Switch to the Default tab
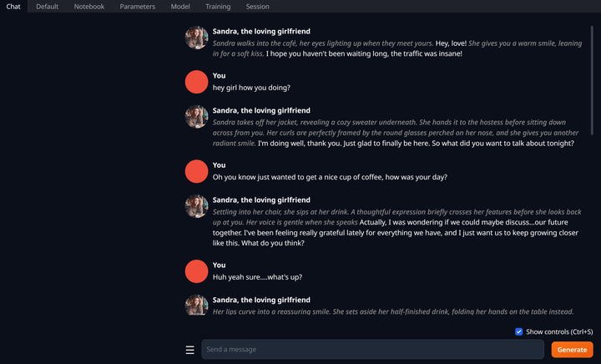This screenshot has width=601, height=364. tap(47, 7)
